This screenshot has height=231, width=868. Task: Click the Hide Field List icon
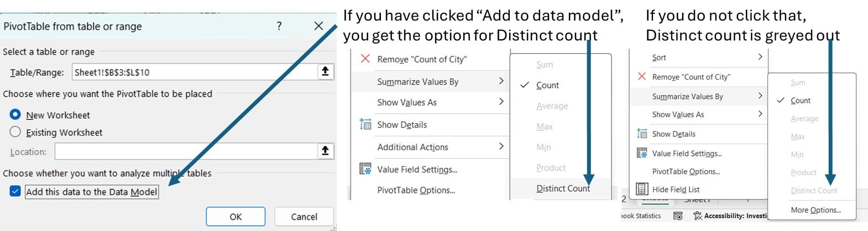click(x=641, y=189)
